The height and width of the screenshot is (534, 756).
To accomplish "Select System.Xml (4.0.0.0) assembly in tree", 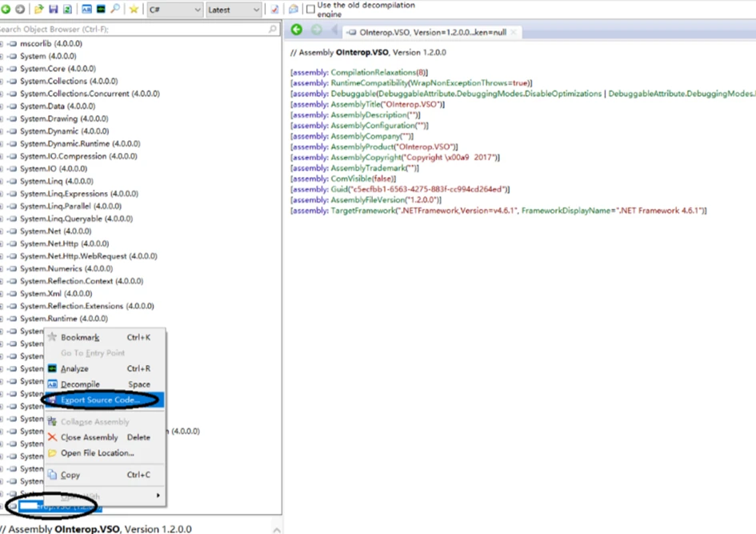I will coord(56,294).
